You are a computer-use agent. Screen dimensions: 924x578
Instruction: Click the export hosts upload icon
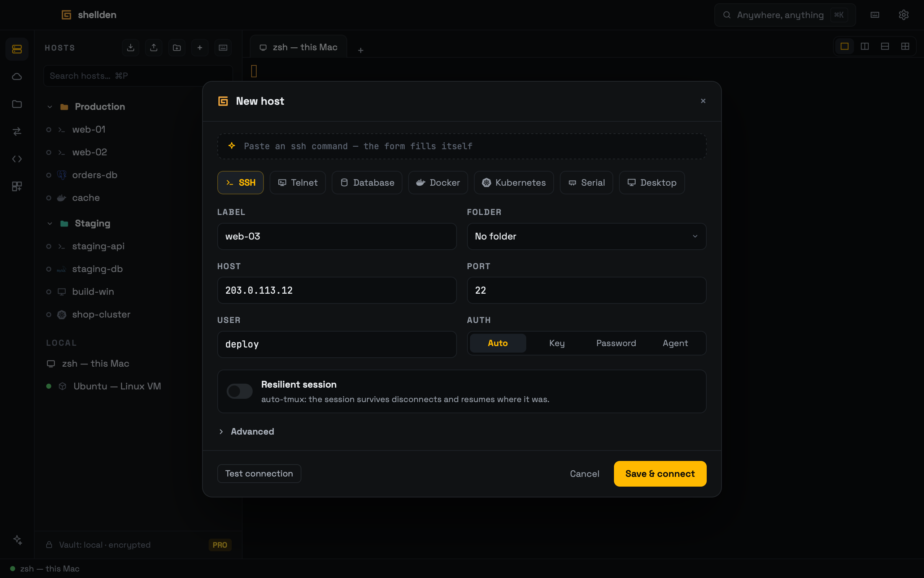(154, 47)
